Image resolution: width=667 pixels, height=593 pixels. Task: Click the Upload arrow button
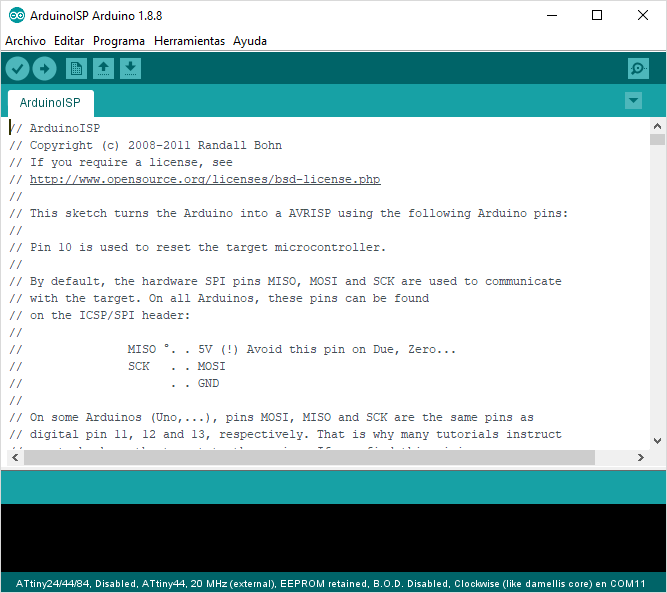[x=45, y=68]
